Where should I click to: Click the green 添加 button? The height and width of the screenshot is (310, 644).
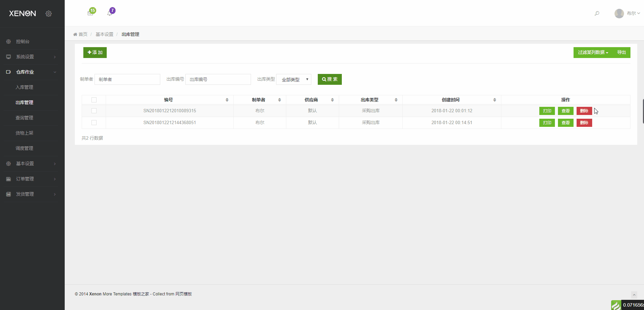(95, 53)
